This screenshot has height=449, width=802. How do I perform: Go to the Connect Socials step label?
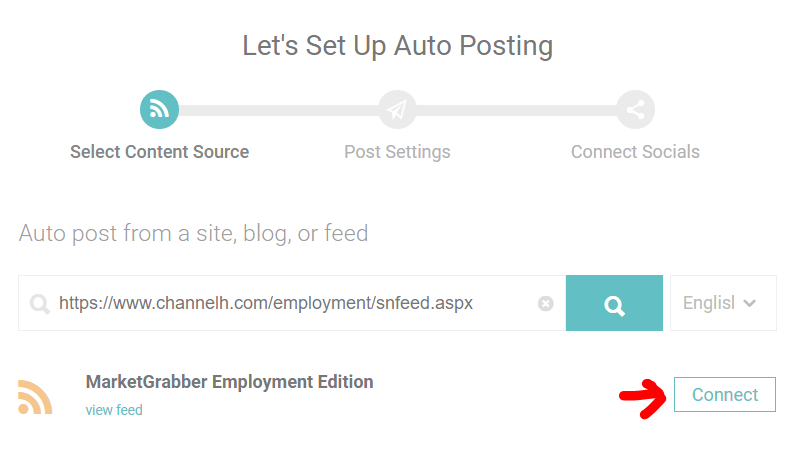[x=635, y=152]
